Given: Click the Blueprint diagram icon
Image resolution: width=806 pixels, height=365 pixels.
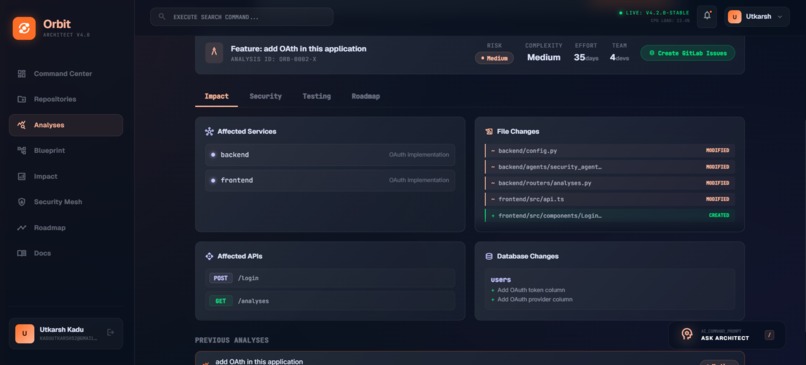Looking at the screenshot, I should [x=22, y=151].
